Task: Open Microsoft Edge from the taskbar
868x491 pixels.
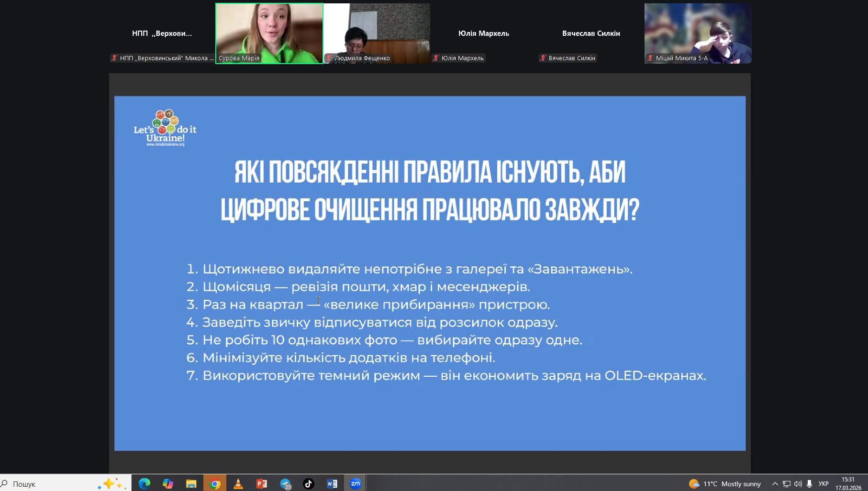Action: 144,484
